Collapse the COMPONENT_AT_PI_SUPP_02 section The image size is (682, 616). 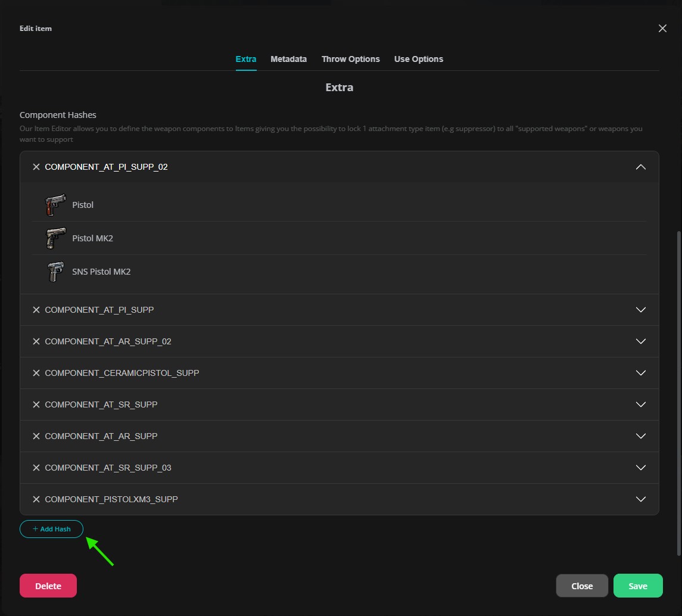click(x=641, y=167)
